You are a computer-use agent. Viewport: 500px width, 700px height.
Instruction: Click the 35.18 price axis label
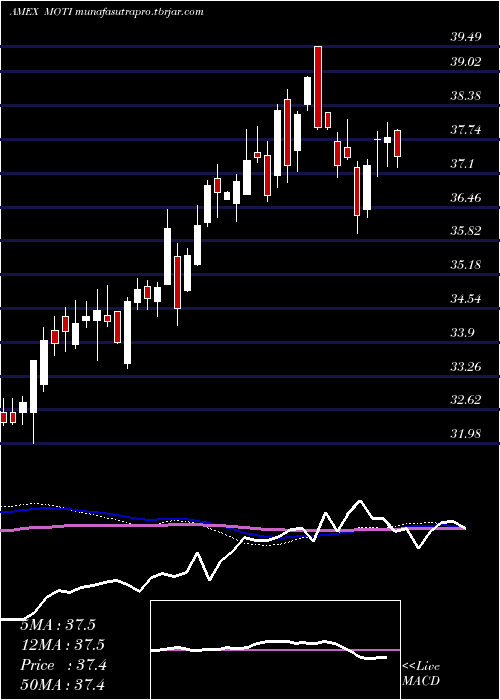(466, 265)
